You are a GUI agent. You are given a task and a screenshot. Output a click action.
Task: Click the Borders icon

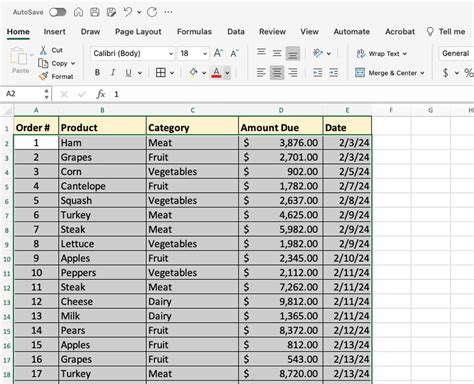coord(161,72)
